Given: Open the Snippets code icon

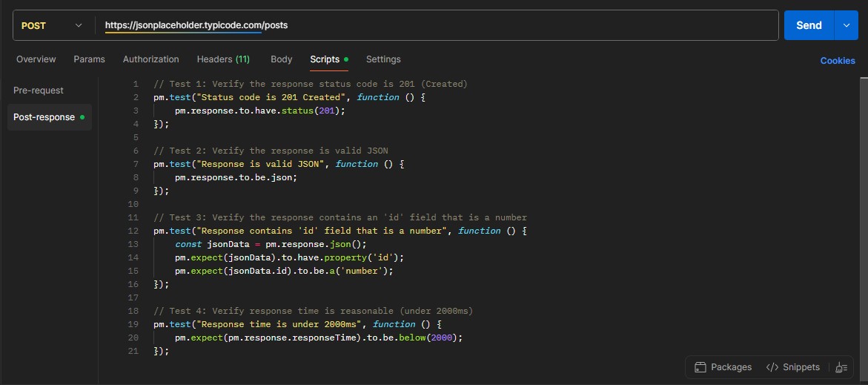Looking at the screenshot, I should (772, 367).
